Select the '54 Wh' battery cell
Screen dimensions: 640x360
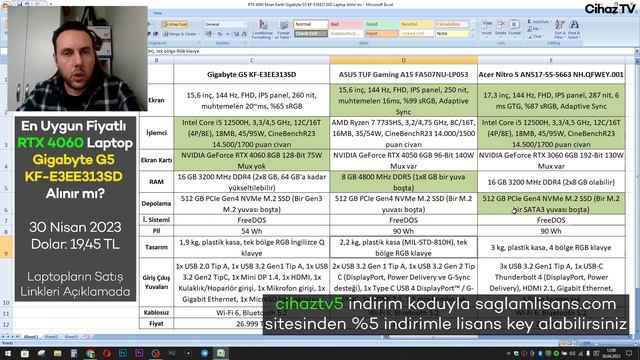[x=251, y=231]
